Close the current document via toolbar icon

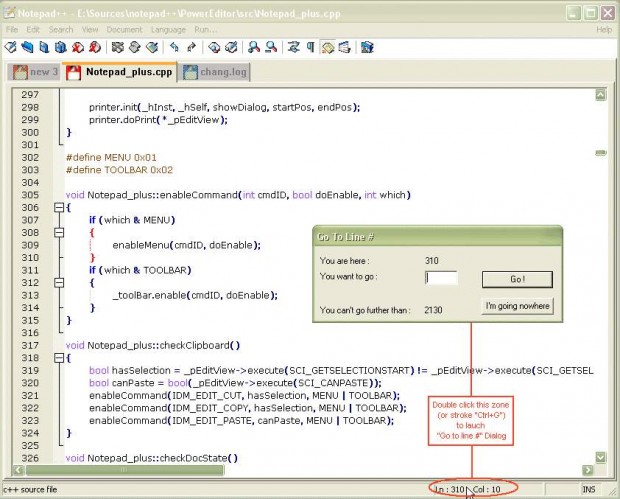[78, 47]
